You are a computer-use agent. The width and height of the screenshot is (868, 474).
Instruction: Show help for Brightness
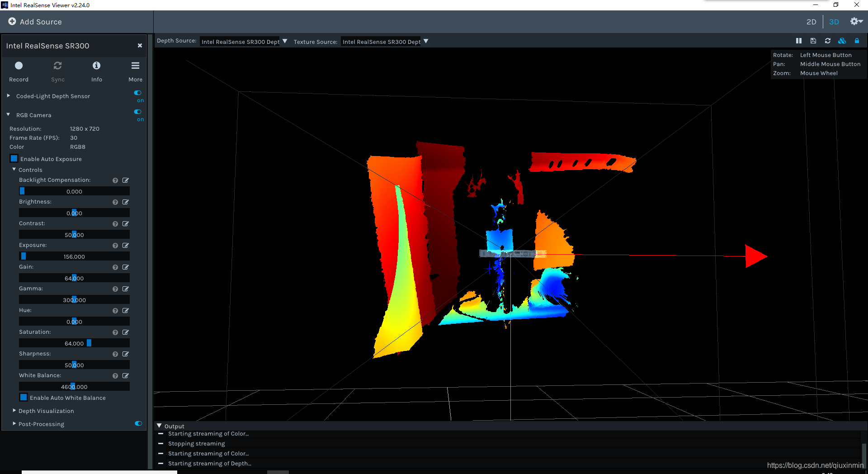point(115,202)
